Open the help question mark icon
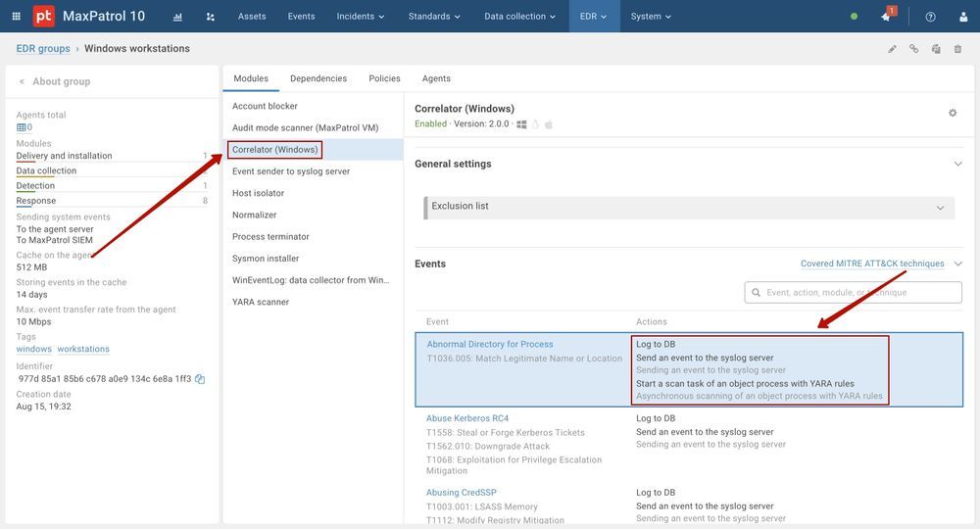The height and width of the screenshot is (529, 980). [931, 17]
